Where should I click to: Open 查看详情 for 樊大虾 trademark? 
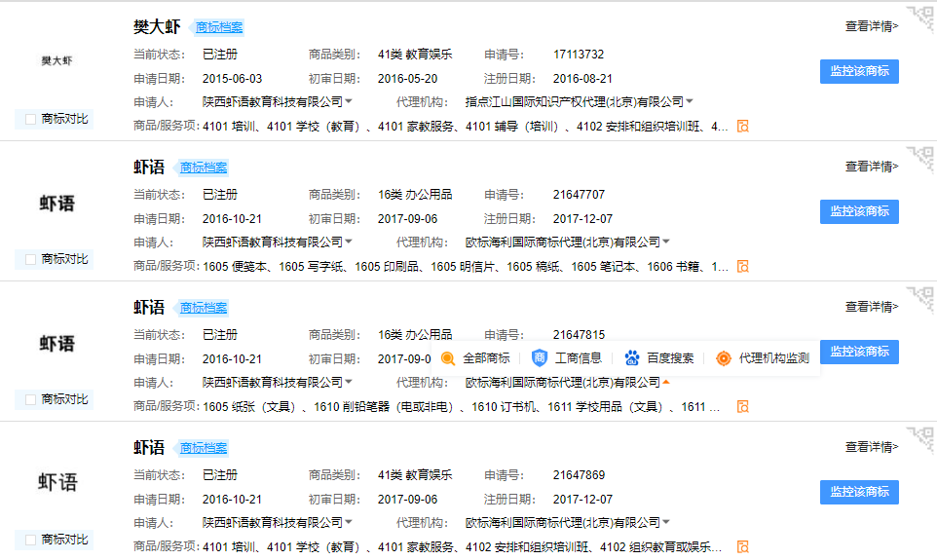872,26
